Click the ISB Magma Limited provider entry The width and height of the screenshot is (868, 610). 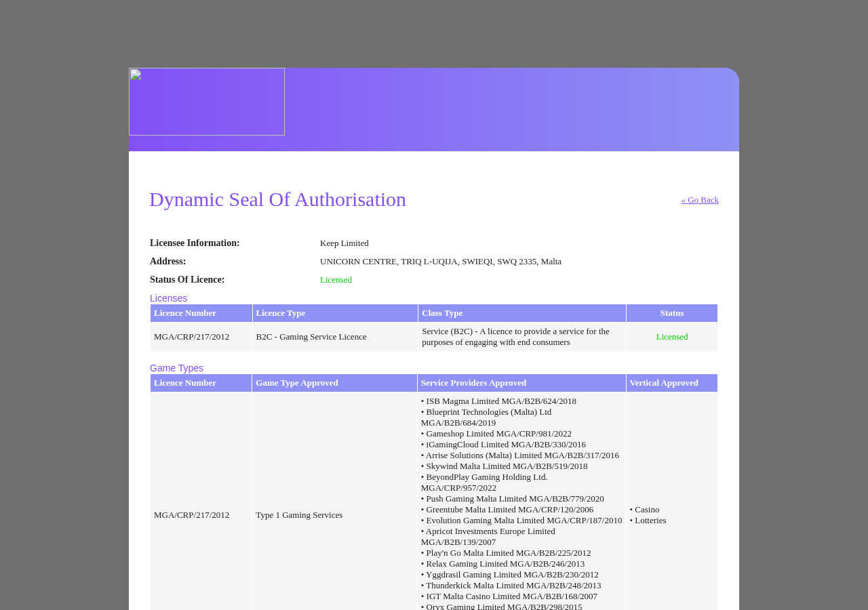498,401
